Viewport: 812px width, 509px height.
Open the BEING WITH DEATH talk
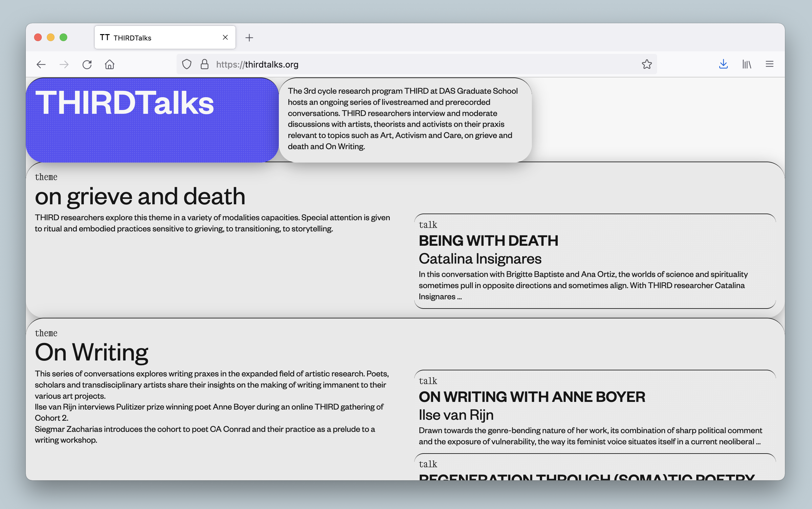pyautogui.click(x=488, y=241)
